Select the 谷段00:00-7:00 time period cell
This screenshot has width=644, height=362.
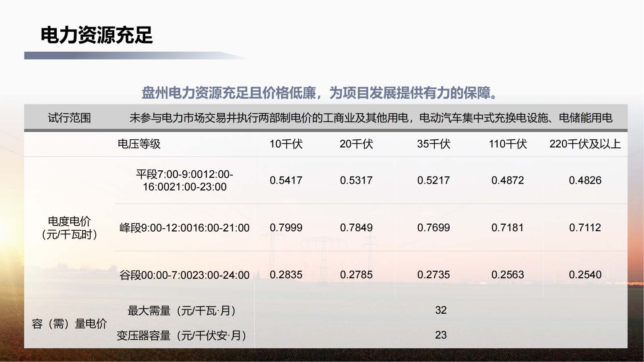tap(184, 275)
